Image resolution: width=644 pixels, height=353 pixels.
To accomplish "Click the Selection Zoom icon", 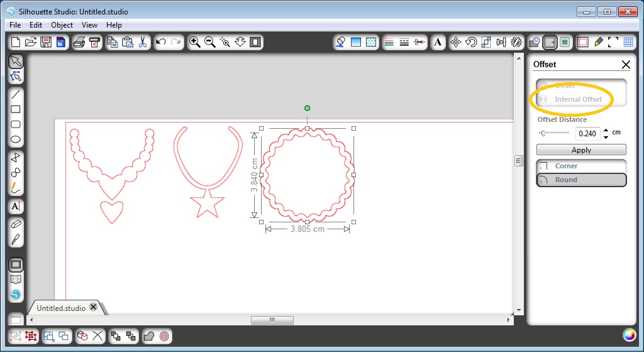I will [x=225, y=42].
